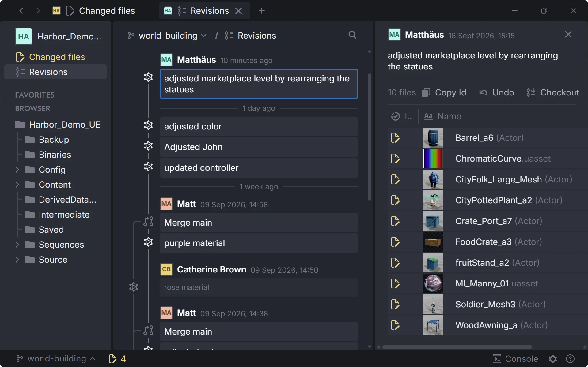
Task: Click the revisions list vertical scrollbar
Action: (370, 137)
